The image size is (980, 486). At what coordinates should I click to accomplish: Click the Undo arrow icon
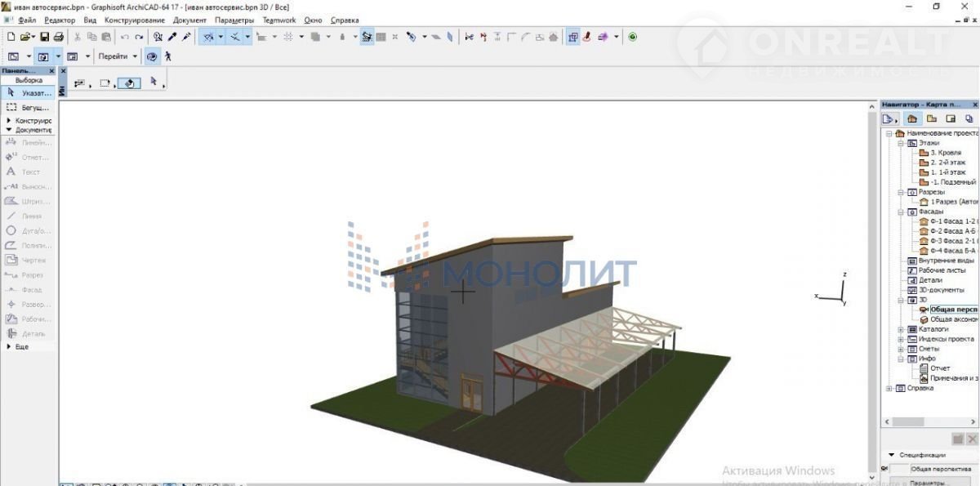pyautogui.click(x=125, y=37)
